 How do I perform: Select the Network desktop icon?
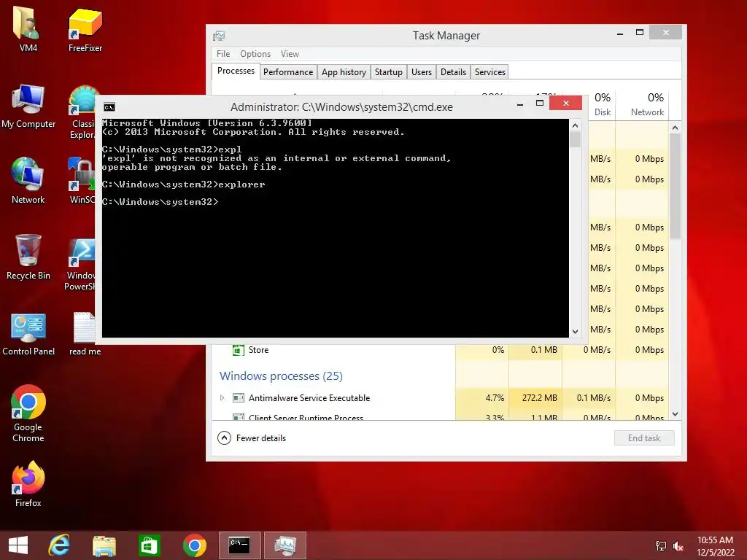[x=28, y=181]
